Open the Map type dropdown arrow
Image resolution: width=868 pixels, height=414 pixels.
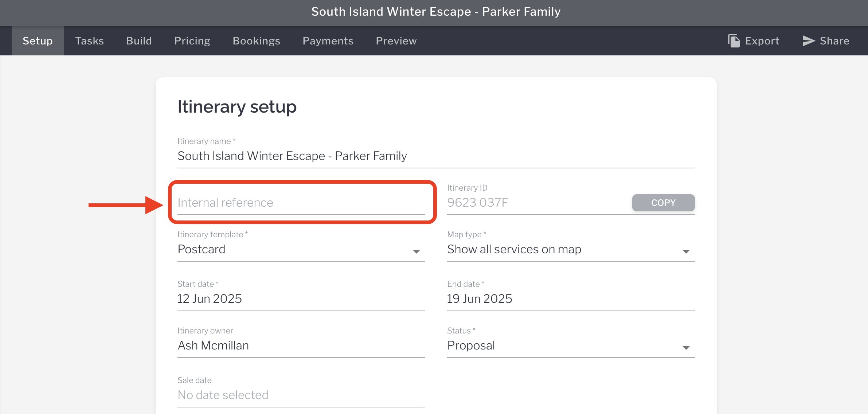(x=686, y=251)
